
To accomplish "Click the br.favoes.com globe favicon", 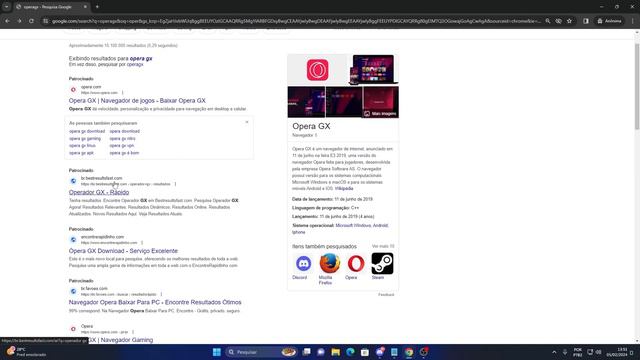I will [73, 291].
